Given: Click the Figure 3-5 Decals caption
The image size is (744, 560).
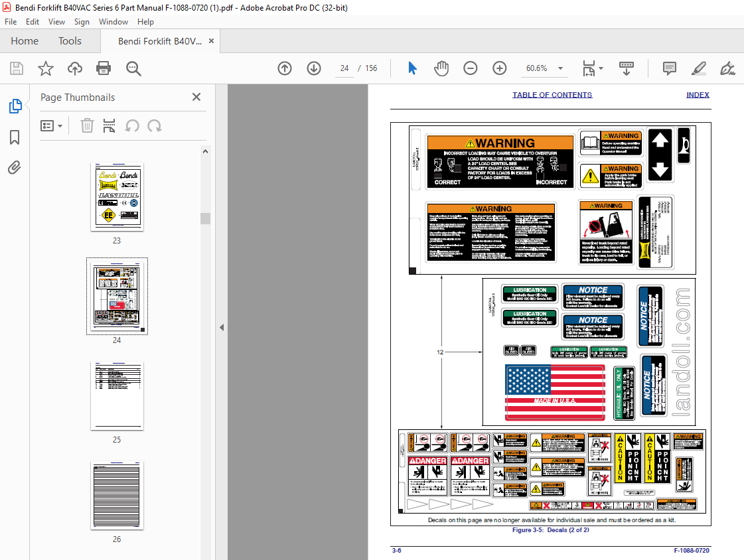Looking at the screenshot, I should (550, 530).
